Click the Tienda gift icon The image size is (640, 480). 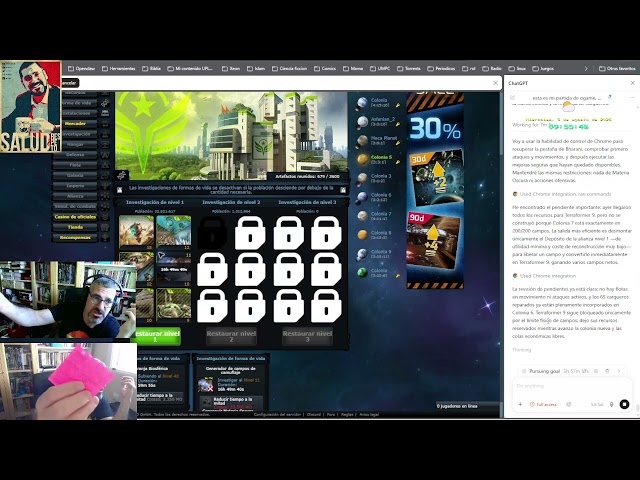pyautogui.click(x=105, y=227)
